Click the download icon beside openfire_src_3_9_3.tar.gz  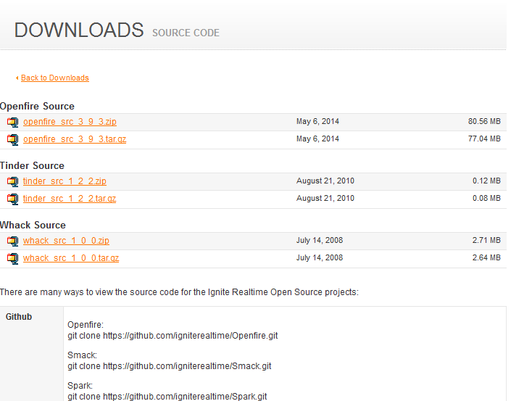(13, 139)
